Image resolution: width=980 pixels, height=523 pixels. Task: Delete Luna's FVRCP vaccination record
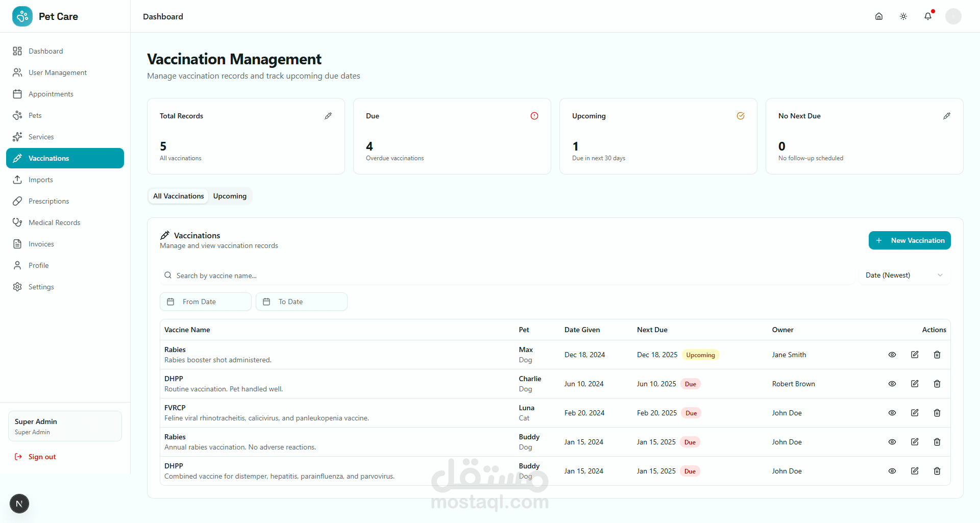(937, 413)
